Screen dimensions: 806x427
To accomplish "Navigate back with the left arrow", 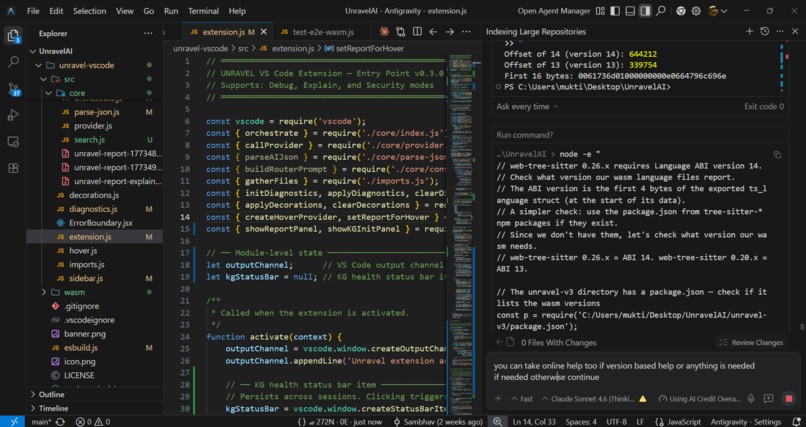I will coord(433,32).
